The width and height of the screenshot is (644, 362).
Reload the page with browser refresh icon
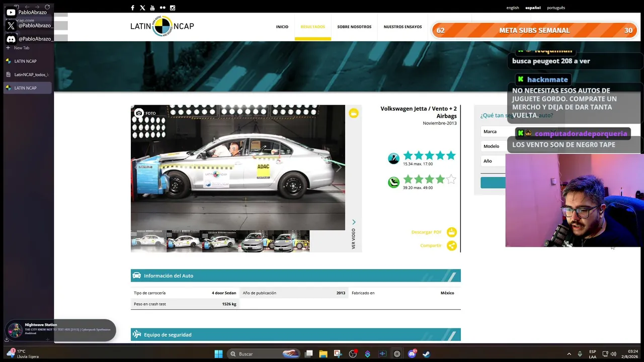(47, 7)
